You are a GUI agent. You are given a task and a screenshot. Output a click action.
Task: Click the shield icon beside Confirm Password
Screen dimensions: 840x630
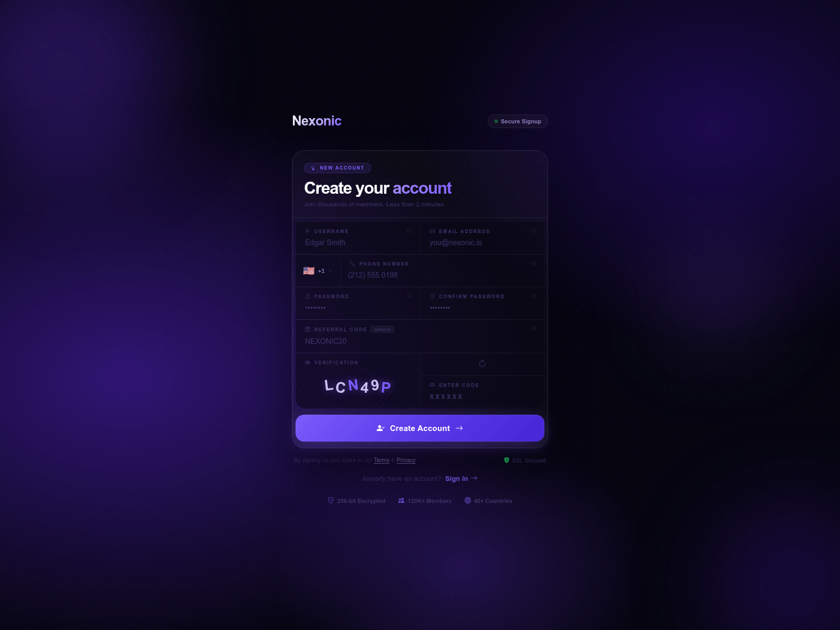[x=433, y=296]
